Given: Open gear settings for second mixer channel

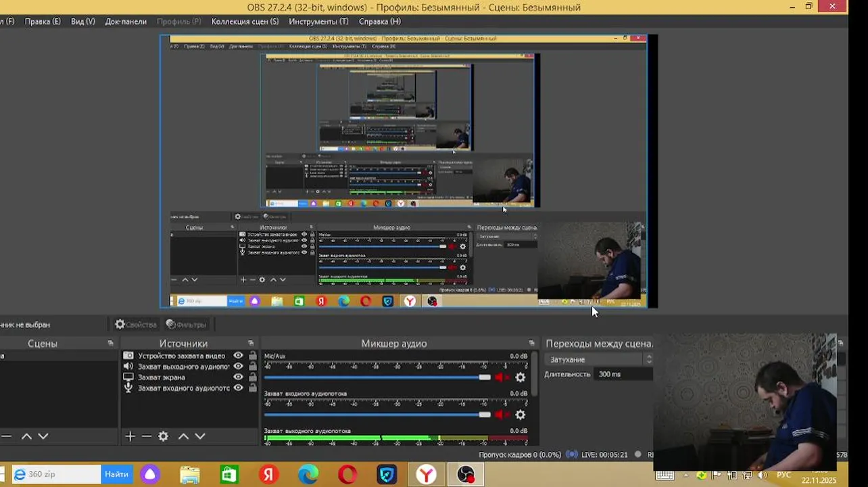Looking at the screenshot, I should (520, 415).
